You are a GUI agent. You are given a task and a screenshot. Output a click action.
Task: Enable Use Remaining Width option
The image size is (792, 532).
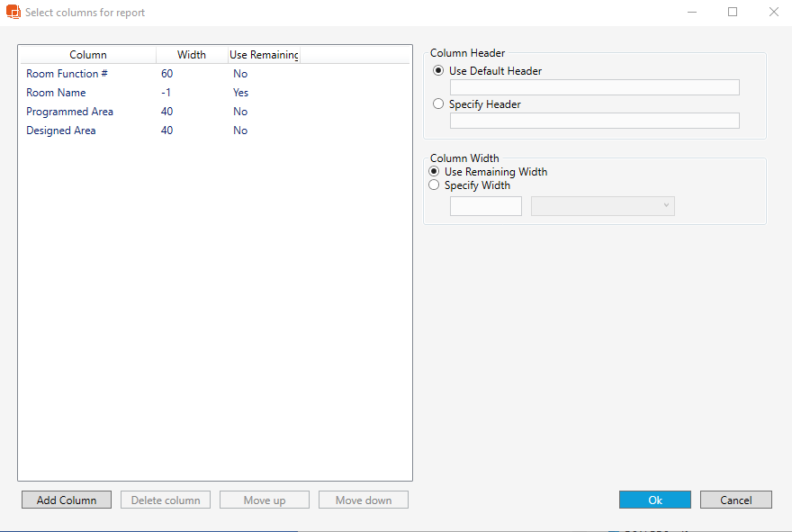pyautogui.click(x=435, y=172)
